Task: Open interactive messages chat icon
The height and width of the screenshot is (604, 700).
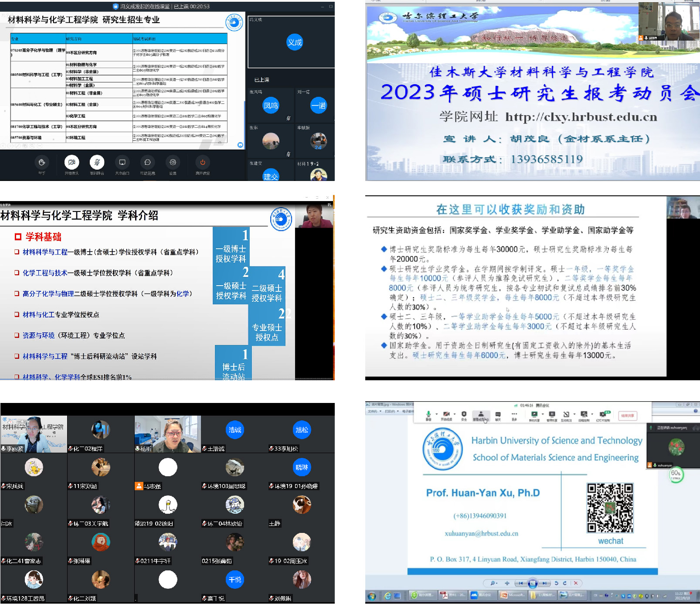Action: click(x=147, y=163)
